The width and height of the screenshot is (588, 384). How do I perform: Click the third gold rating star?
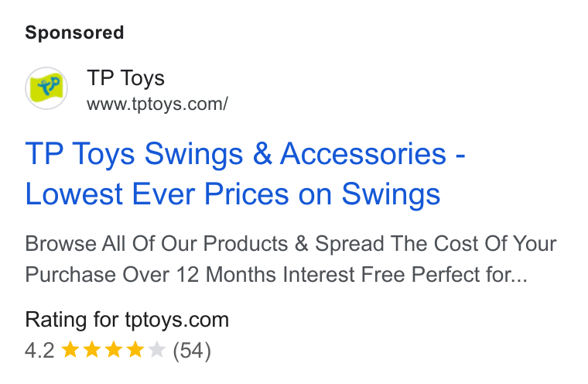pyautogui.click(x=114, y=350)
